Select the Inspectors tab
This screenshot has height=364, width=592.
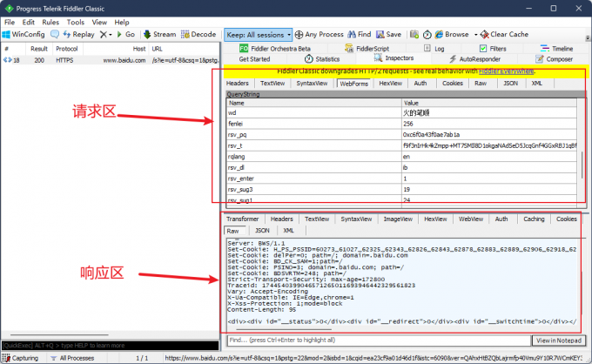click(394, 58)
